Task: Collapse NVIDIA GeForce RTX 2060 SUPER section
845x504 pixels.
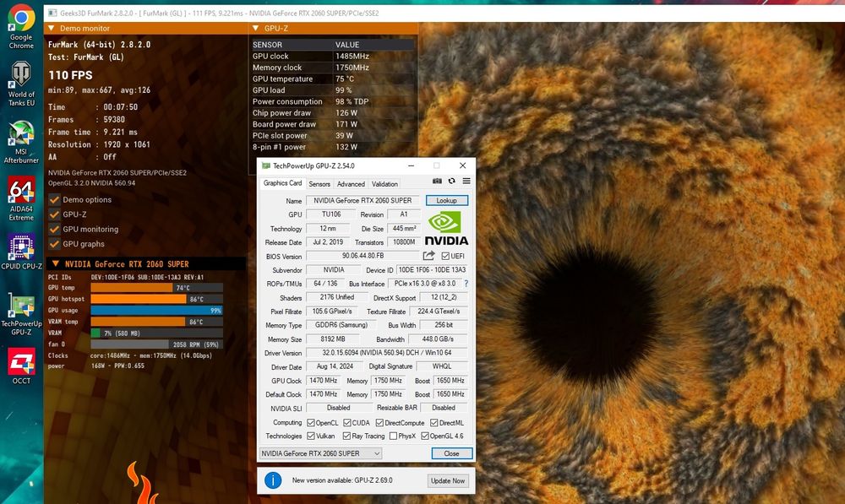Action: point(55,264)
